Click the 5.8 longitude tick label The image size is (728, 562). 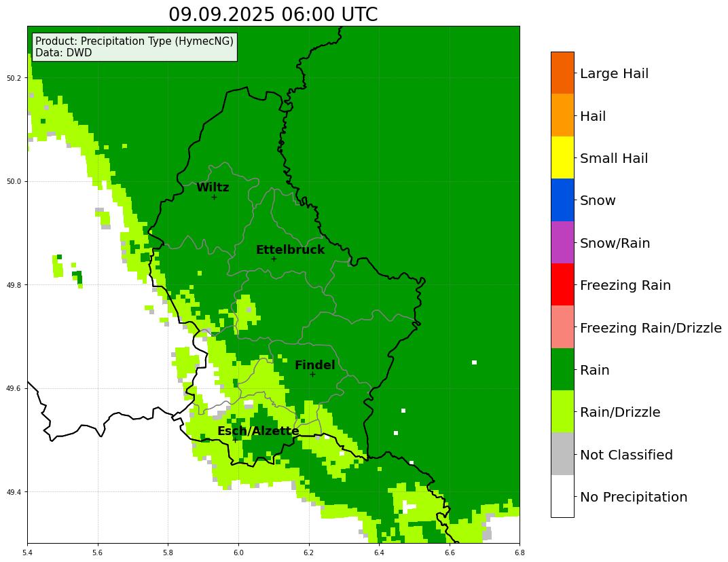pos(168,552)
